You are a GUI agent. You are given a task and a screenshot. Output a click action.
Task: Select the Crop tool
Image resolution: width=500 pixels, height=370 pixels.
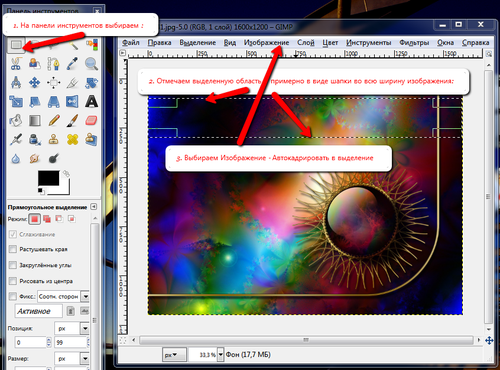coord(72,82)
